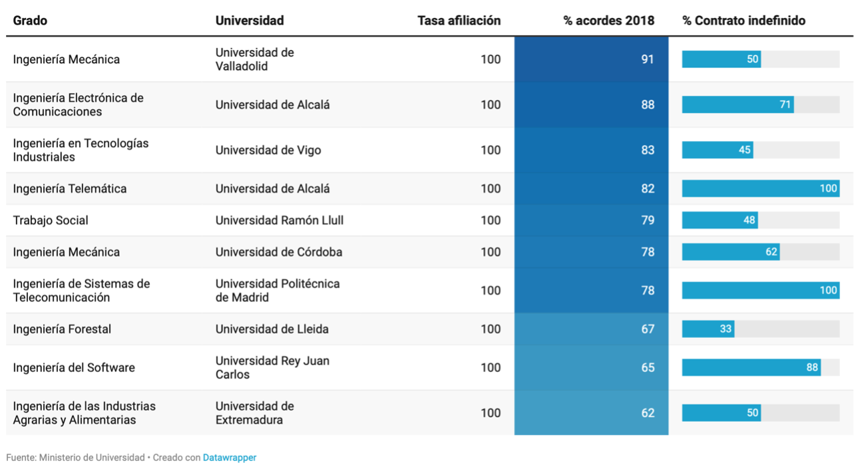Screen dimensions: 868x473
Task: Click the % Contrato indefinido column header
Action: click(x=744, y=21)
